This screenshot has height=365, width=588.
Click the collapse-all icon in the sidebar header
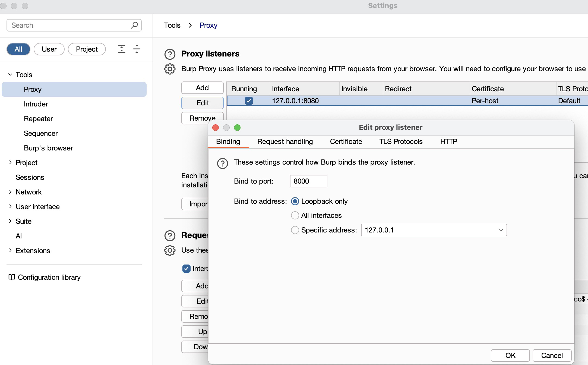(x=137, y=49)
